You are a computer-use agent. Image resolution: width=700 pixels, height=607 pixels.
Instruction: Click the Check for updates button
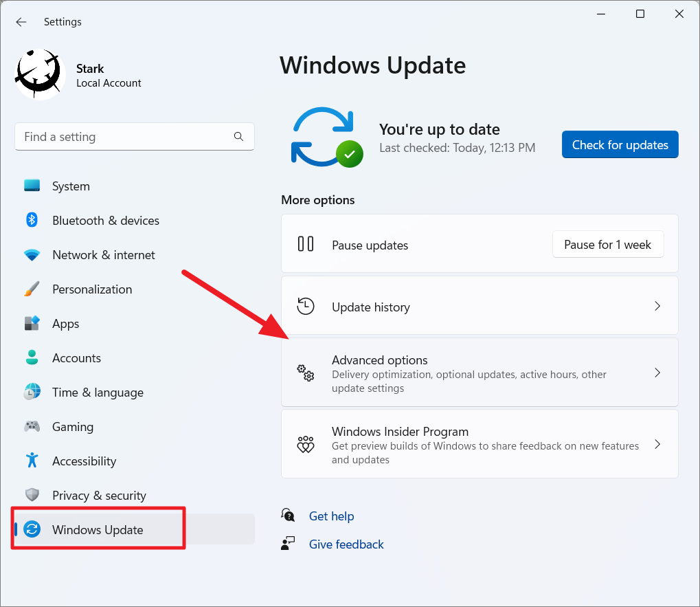click(x=620, y=144)
